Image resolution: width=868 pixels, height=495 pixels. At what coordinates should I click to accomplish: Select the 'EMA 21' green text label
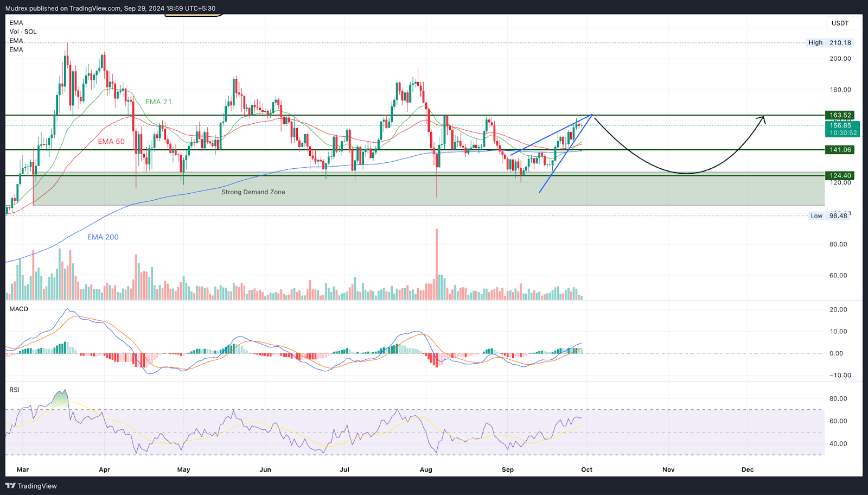[x=158, y=101]
